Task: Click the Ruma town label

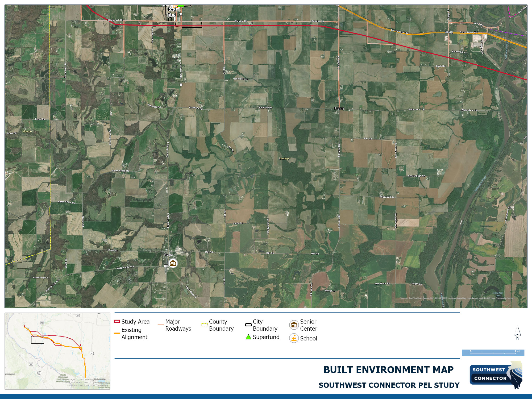Action: [168, 255]
